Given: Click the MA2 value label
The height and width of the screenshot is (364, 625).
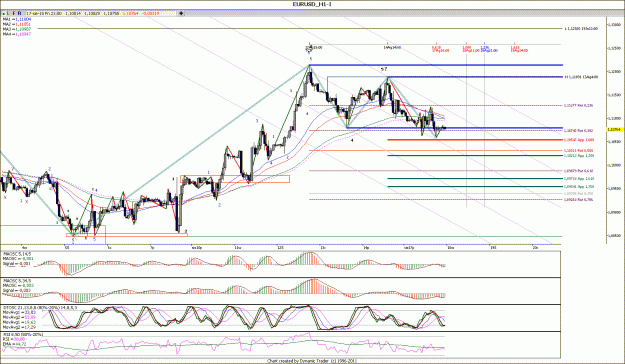Looking at the screenshot, I should (x=16, y=24).
